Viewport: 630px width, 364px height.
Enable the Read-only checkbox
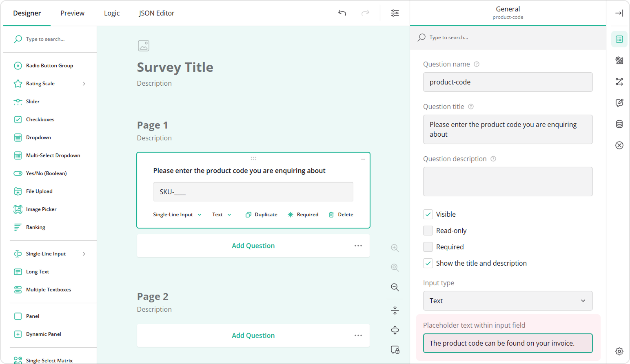tap(428, 230)
